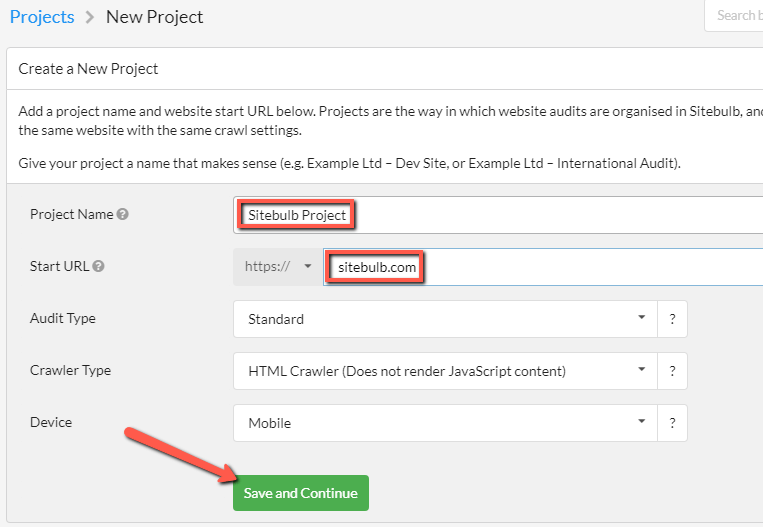
Task: Open the Start URL help icon
Action: click(x=98, y=266)
